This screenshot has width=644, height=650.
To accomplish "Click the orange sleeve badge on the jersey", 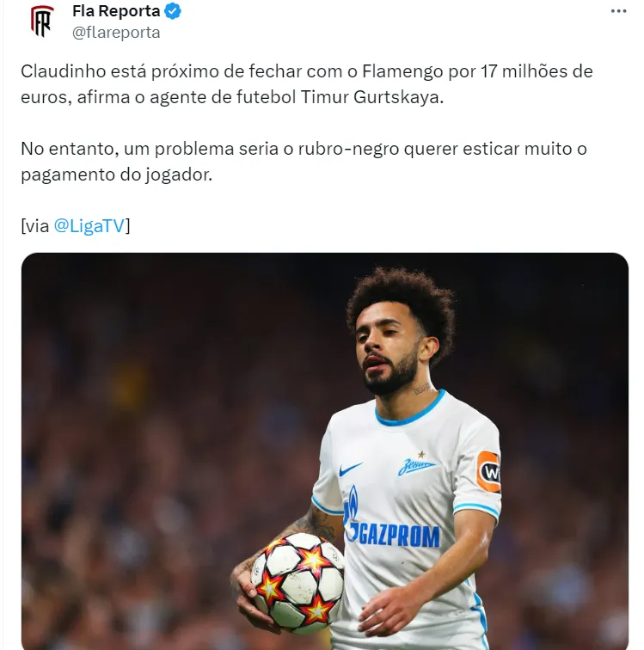I will click(x=488, y=471).
